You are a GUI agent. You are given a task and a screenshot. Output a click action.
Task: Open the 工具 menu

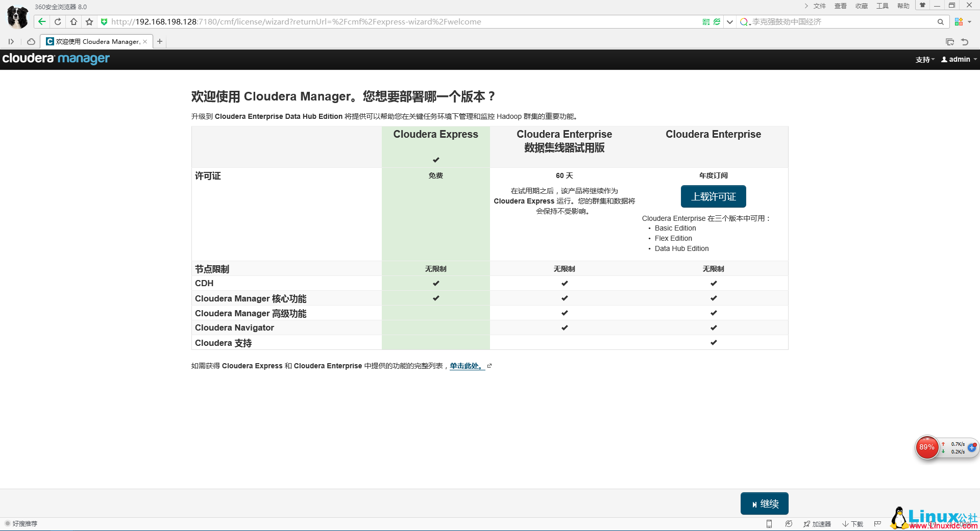[883, 6]
